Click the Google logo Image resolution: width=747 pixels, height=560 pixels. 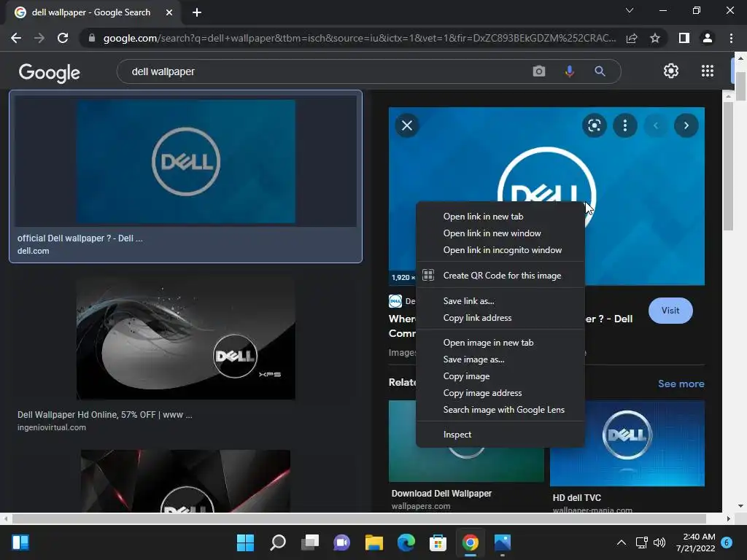49,73
